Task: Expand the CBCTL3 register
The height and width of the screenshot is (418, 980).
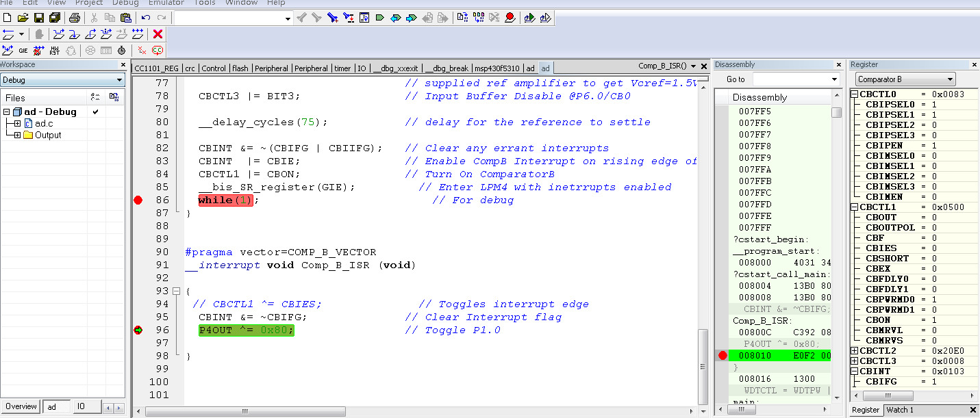Action: point(855,361)
